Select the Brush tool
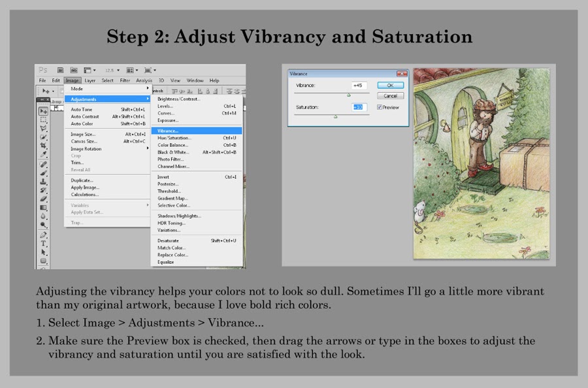This screenshot has height=388, width=588. coord(44,173)
